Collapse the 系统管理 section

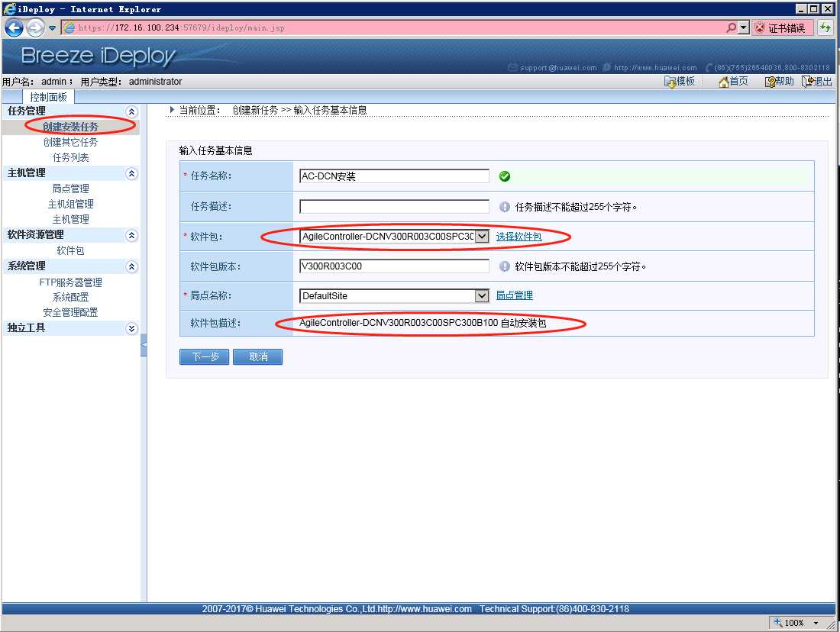pos(131,266)
